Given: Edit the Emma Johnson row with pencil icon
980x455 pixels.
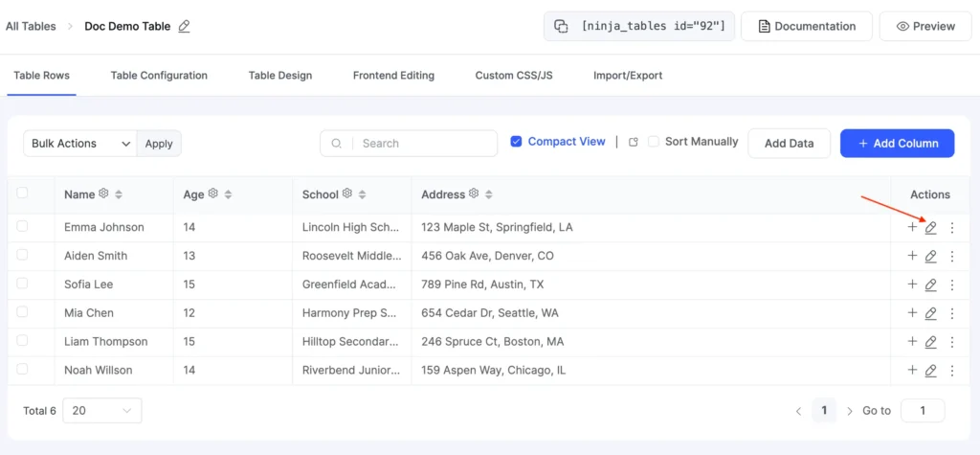Looking at the screenshot, I should pyautogui.click(x=930, y=228).
